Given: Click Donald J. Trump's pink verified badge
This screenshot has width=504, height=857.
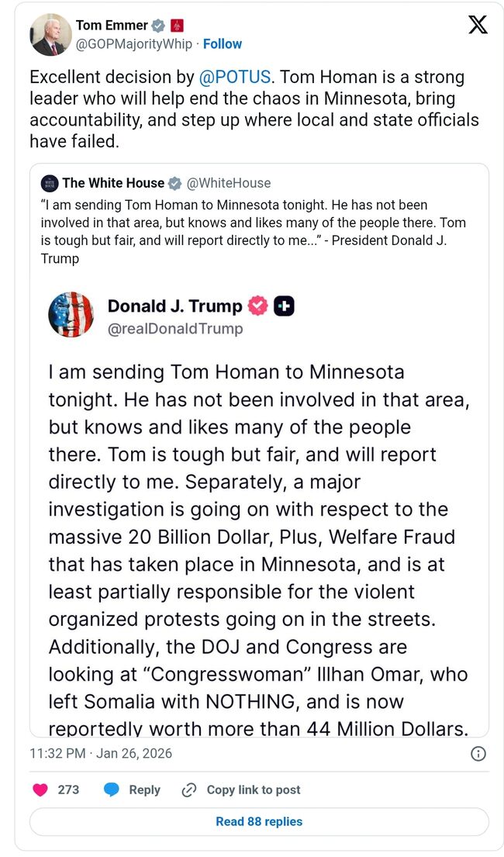Looking at the screenshot, I should [257, 306].
